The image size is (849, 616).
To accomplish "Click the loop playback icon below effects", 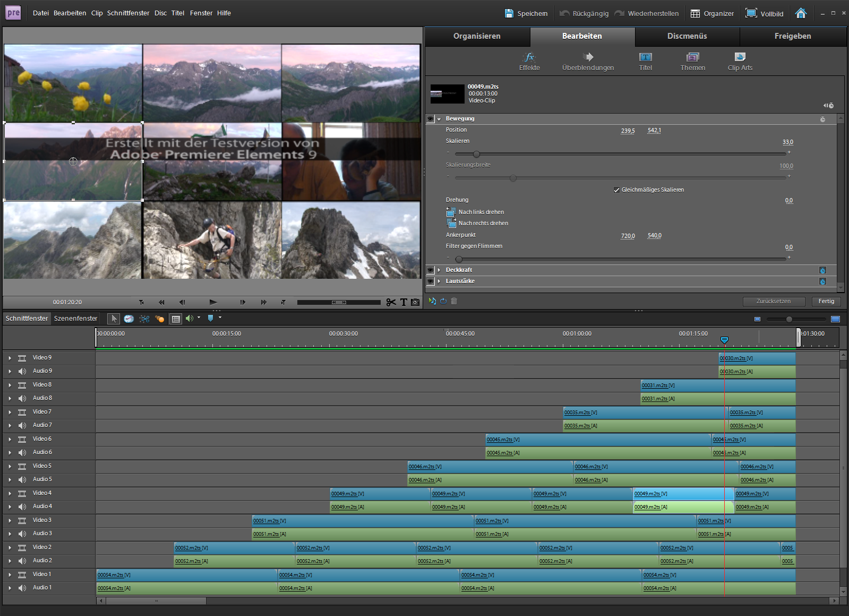I will click(x=443, y=301).
